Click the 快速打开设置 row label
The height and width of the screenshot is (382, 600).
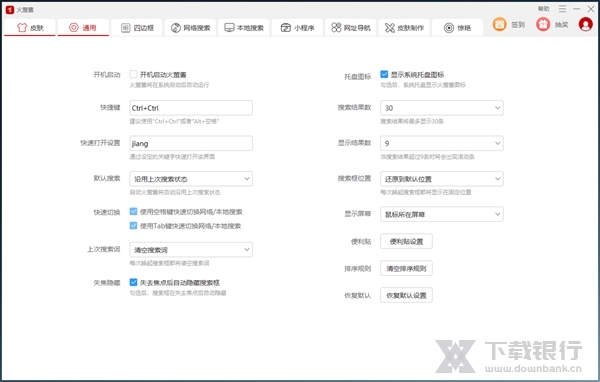(100, 143)
